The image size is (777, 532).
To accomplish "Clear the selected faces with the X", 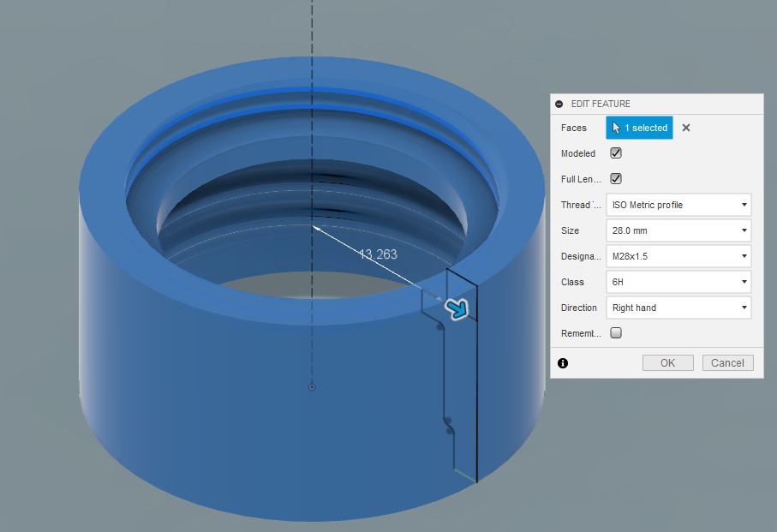I will pyautogui.click(x=685, y=128).
